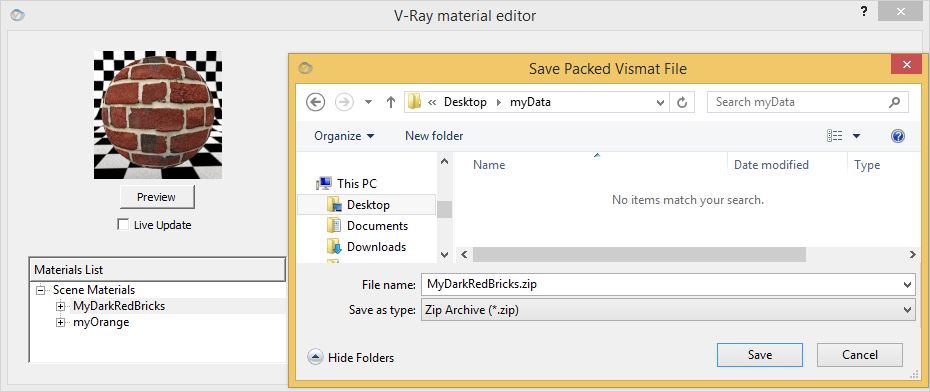This screenshot has height=392, width=930.
Task: Click the Back arrow navigation icon
Action: [316, 102]
